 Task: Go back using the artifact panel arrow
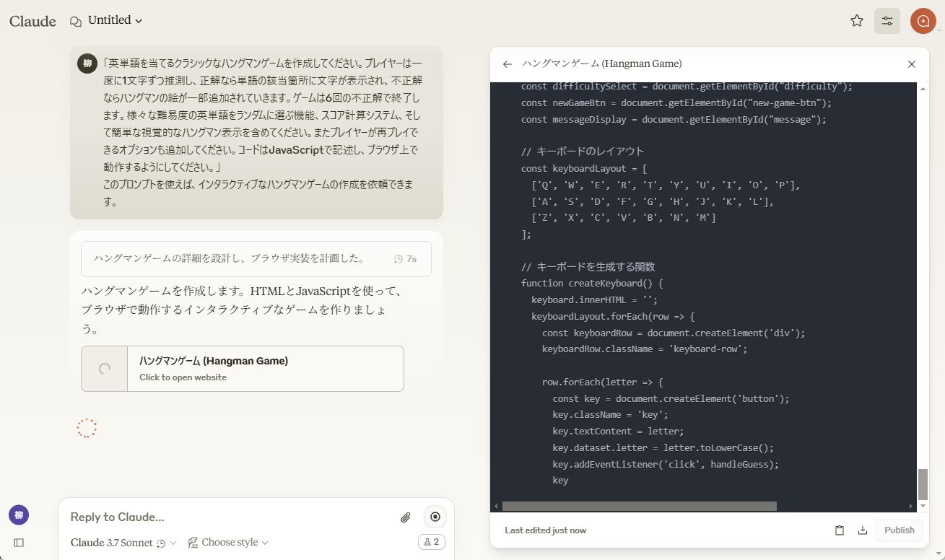coord(508,64)
